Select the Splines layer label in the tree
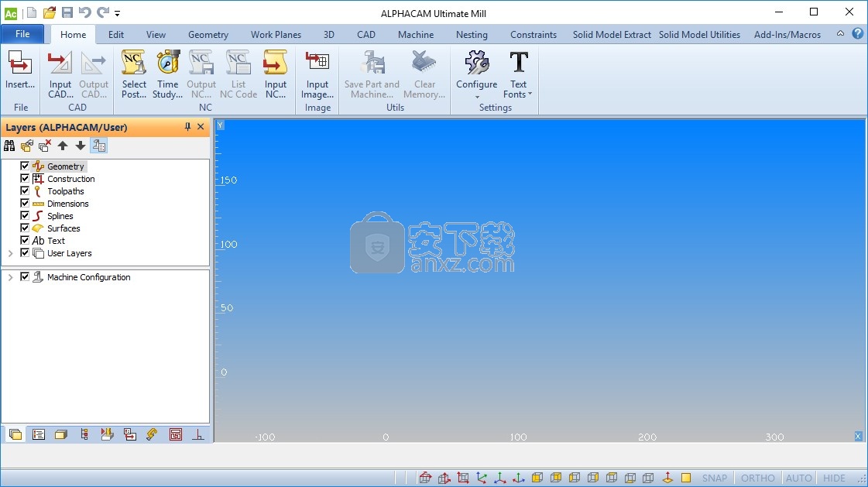 coord(60,216)
